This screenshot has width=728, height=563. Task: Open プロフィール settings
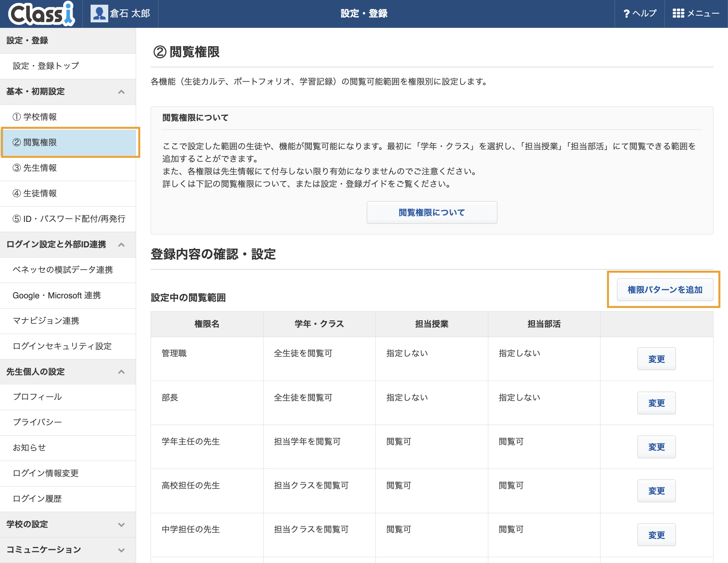[68, 397]
